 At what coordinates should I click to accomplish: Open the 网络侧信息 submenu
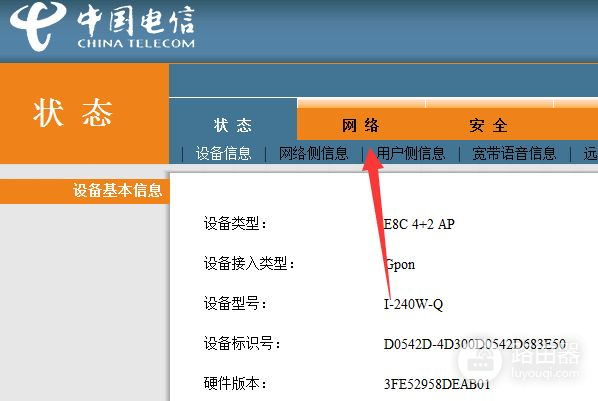tap(313, 153)
